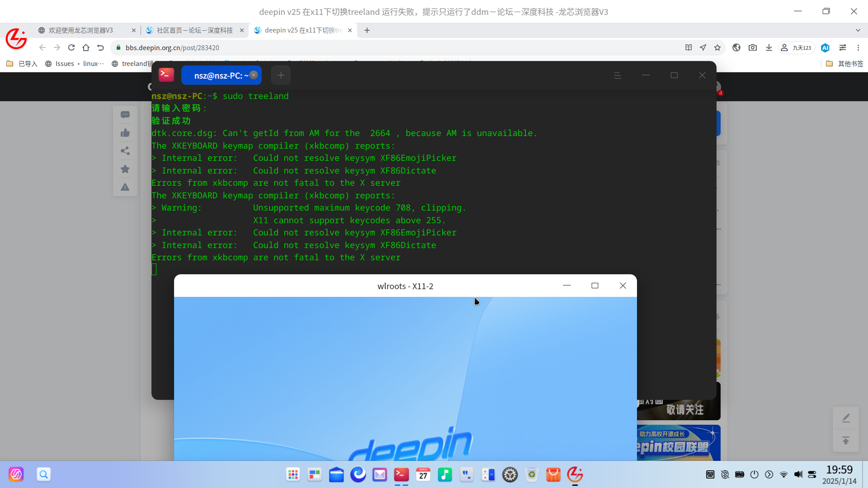The image size is (868, 488).
Task: Open the AI assistant icon
Action: [825, 47]
